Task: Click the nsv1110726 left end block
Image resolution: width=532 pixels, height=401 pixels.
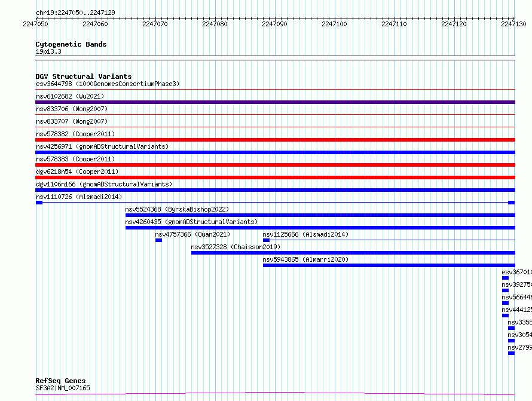Action: click(39, 203)
